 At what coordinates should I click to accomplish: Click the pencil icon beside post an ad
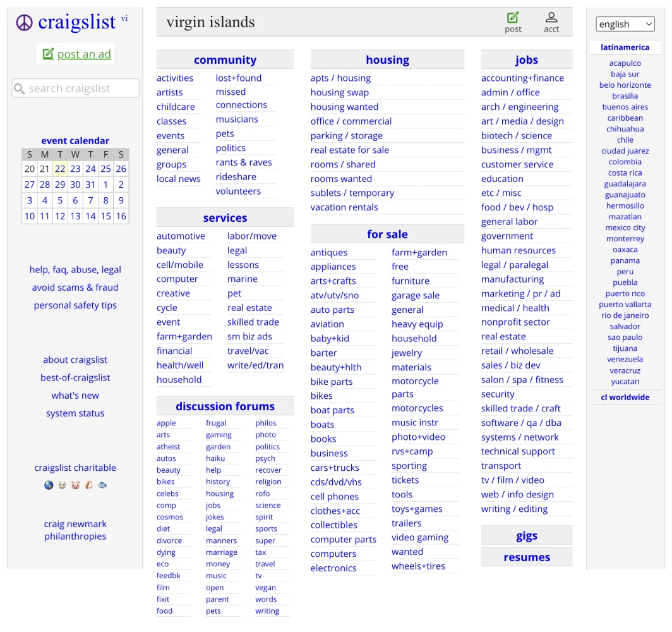coord(49,54)
